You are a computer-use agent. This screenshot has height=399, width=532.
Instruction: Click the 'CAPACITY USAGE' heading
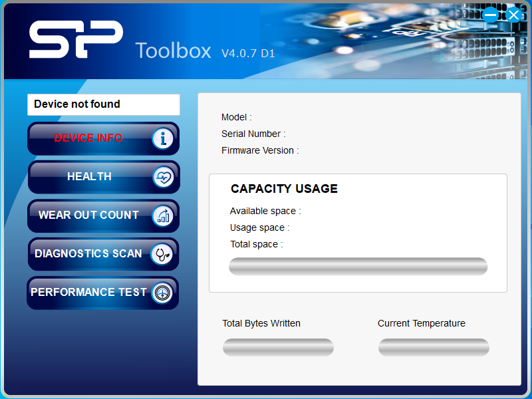point(285,189)
